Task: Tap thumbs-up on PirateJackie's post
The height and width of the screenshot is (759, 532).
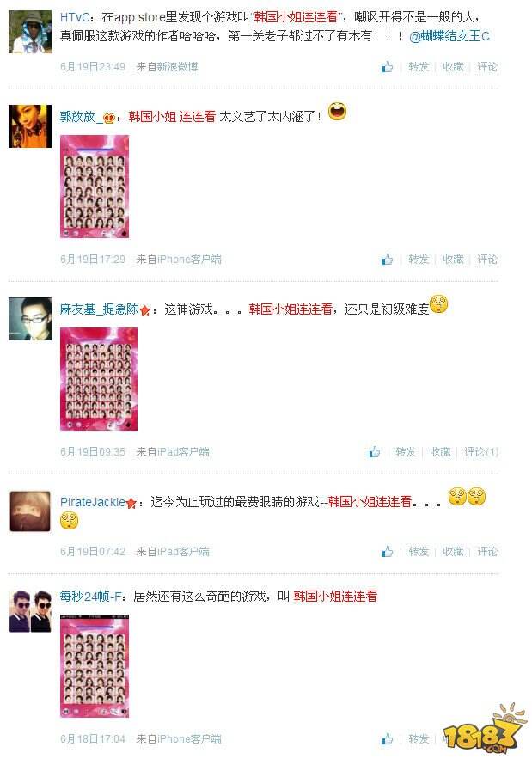Action: (x=388, y=551)
